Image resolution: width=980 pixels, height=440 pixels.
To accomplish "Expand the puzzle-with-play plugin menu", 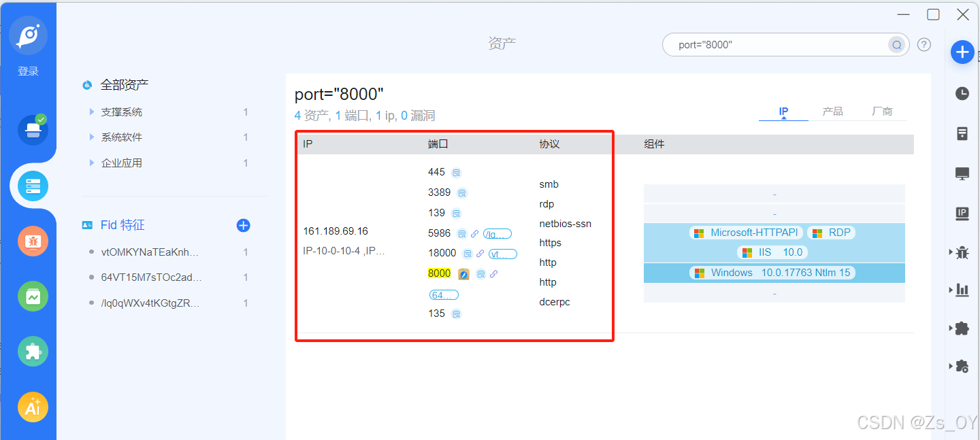I will [x=960, y=366].
